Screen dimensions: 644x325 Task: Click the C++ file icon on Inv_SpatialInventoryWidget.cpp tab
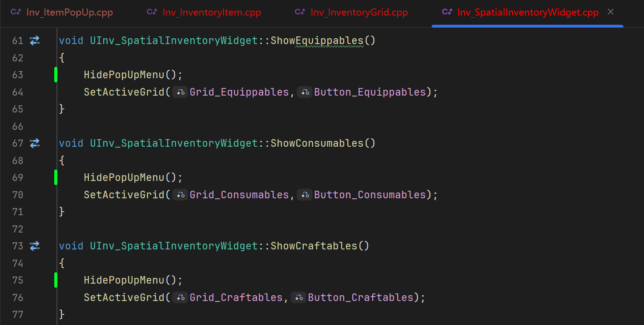(x=447, y=12)
